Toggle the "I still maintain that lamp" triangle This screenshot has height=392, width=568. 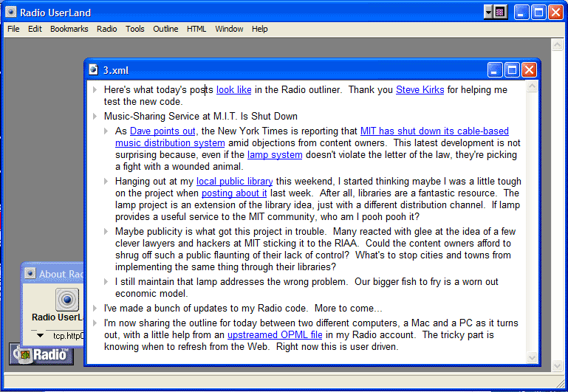(x=106, y=281)
